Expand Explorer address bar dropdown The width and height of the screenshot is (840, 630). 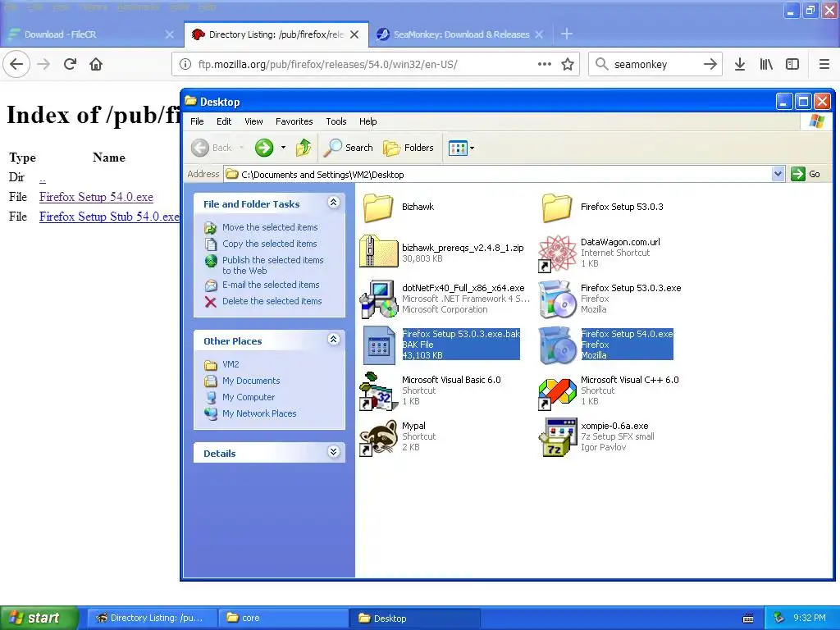pyautogui.click(x=778, y=174)
